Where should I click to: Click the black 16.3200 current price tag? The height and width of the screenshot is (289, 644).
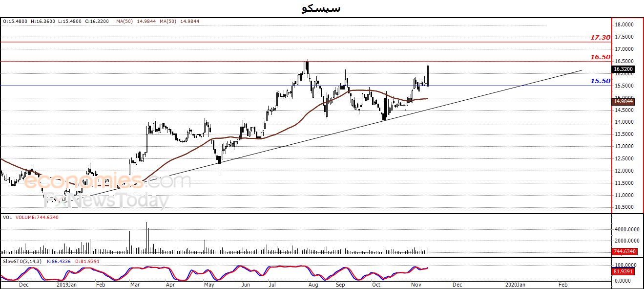(x=623, y=69)
